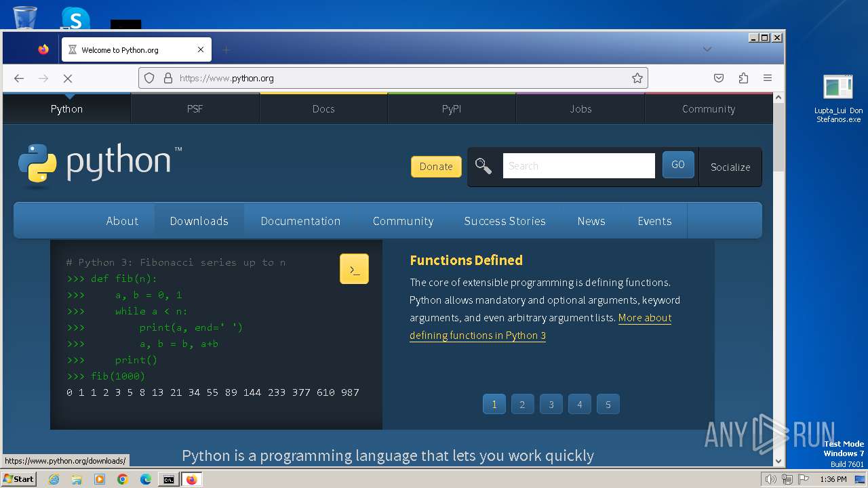
Task: Expand the Socialize dropdown
Action: click(730, 167)
